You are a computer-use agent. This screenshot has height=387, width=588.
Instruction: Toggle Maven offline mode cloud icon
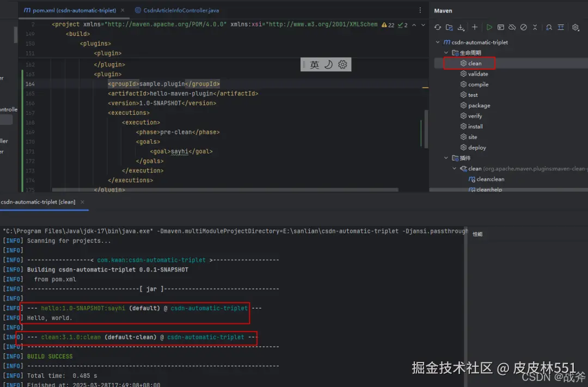[x=512, y=27]
